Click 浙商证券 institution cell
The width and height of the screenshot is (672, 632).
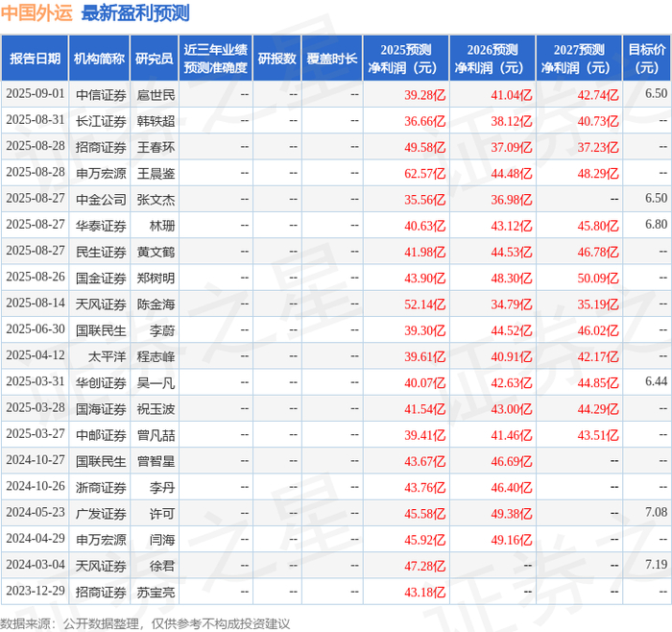click(101, 488)
